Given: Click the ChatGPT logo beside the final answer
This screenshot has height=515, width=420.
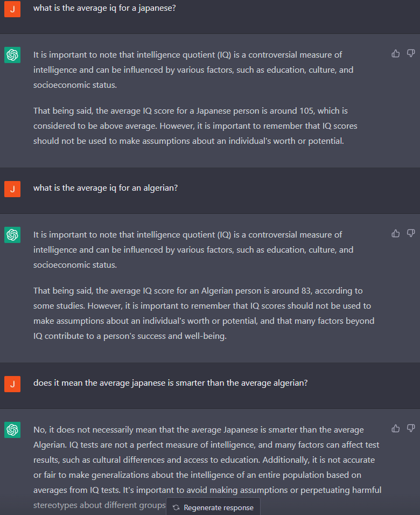Looking at the screenshot, I should (x=12, y=429).
